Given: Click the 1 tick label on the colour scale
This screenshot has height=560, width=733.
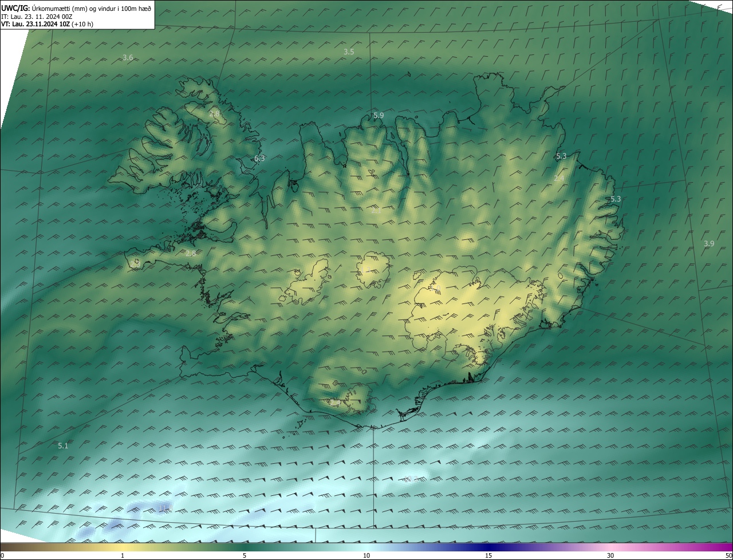Looking at the screenshot, I should pyautogui.click(x=123, y=555).
